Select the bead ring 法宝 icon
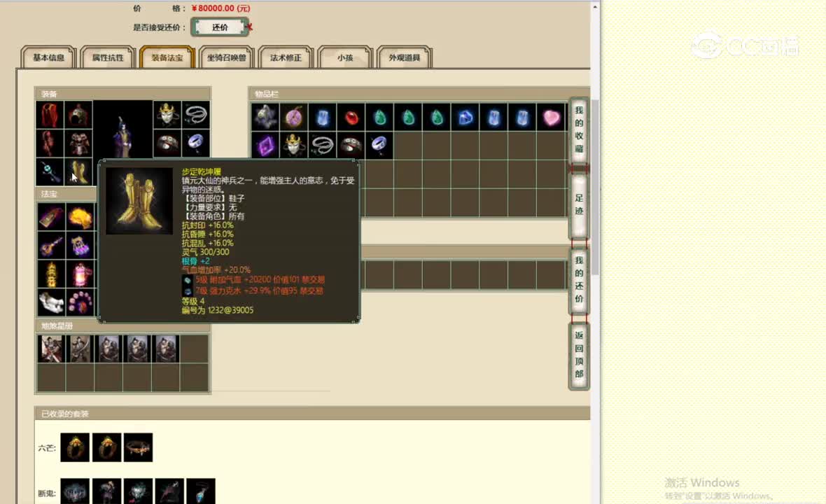 (80, 302)
